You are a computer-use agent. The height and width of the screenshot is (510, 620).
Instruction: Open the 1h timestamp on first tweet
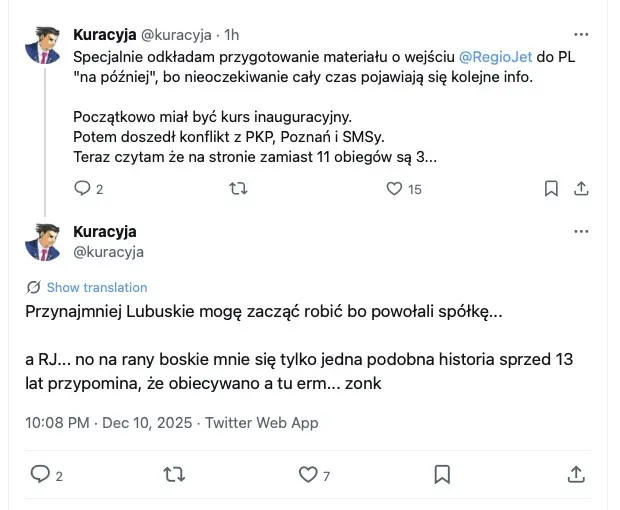[231, 35]
